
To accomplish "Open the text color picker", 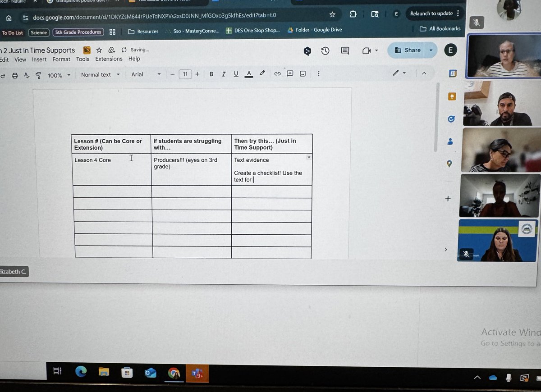I will 249,74.
